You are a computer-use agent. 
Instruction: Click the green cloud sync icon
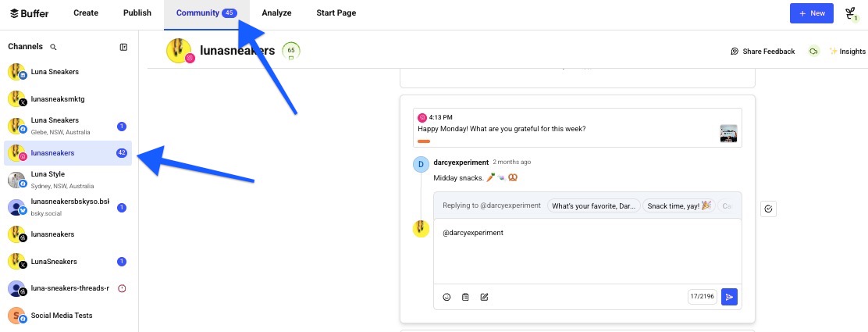[813, 52]
